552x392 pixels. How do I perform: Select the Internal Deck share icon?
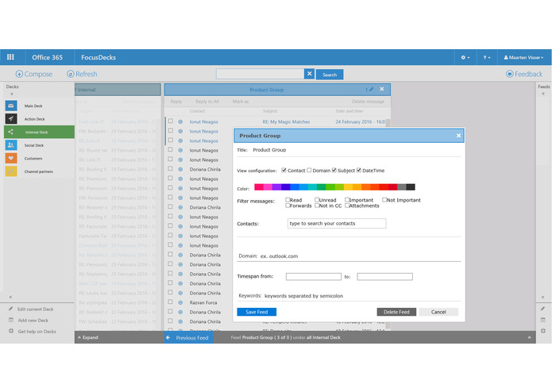(x=11, y=132)
